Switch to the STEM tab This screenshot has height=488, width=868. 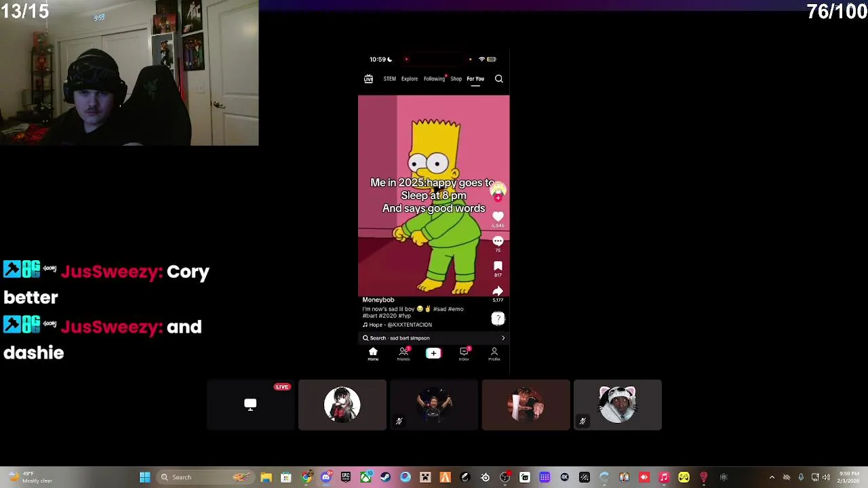coord(389,79)
